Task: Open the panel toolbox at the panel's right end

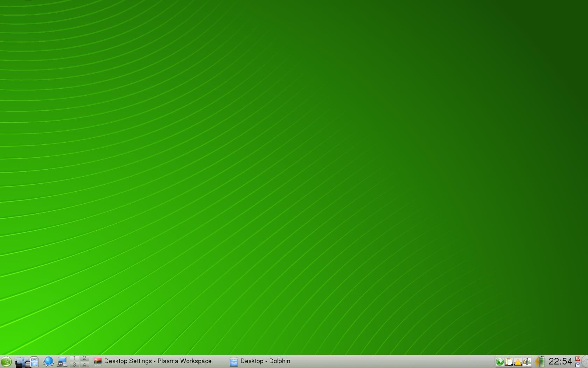Action: (x=585, y=361)
